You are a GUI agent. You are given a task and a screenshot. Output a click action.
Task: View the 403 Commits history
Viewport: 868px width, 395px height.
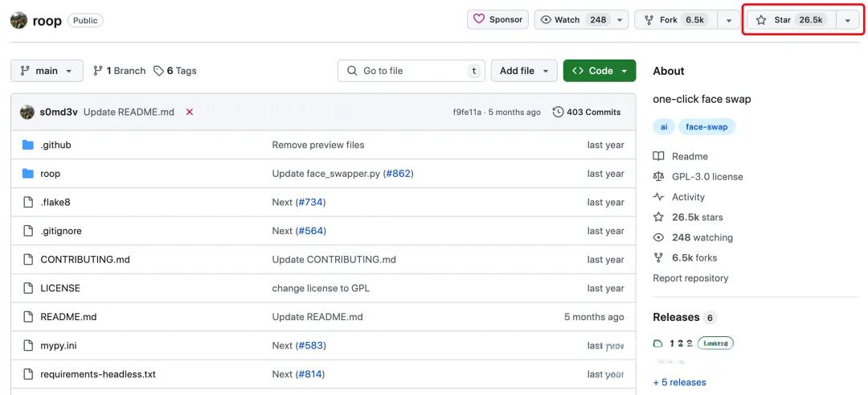tap(587, 112)
